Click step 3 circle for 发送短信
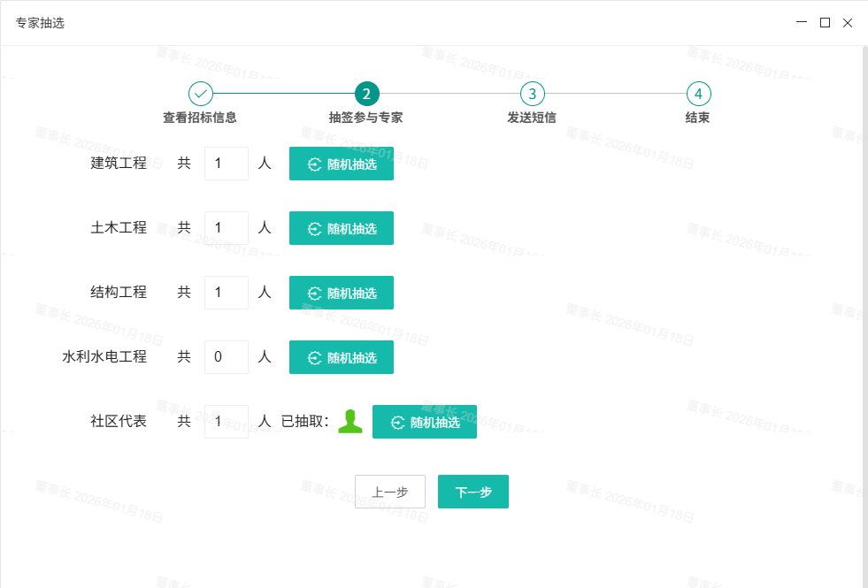Image resolution: width=868 pixels, height=588 pixels. pyautogui.click(x=532, y=93)
